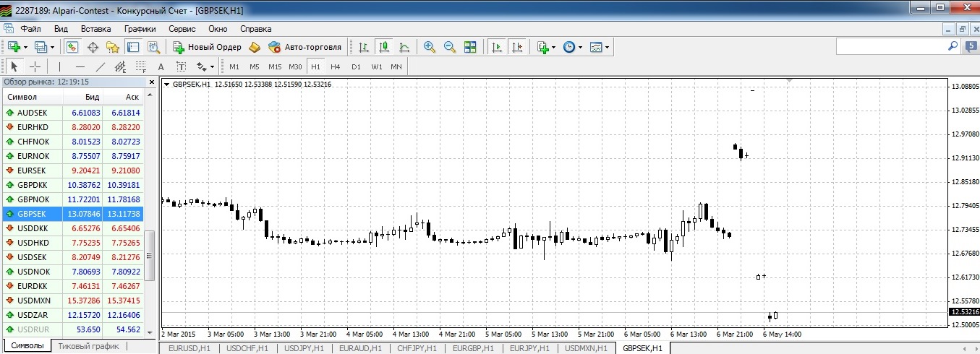This screenshot has height=354, width=980.
Task: Sort by the Бид column header
Action: coord(83,97)
